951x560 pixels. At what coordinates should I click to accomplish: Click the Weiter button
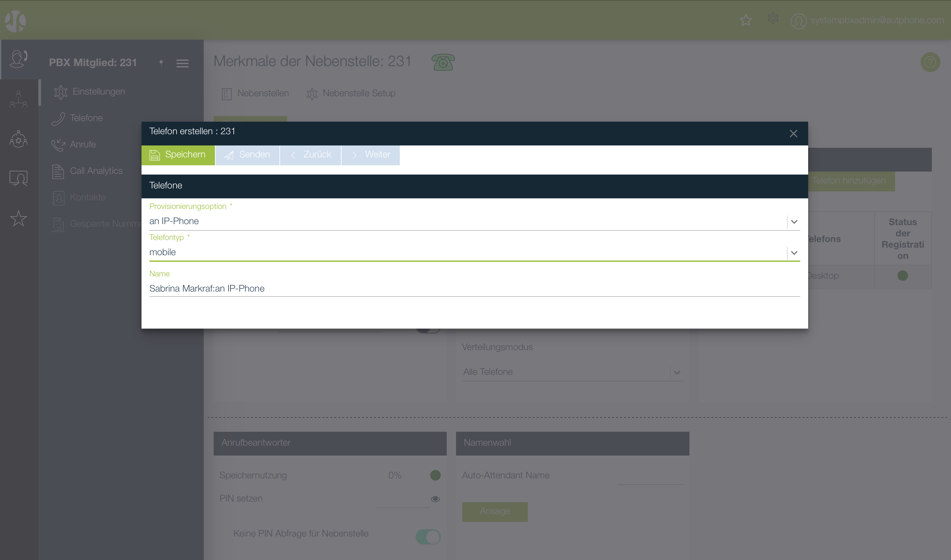371,155
